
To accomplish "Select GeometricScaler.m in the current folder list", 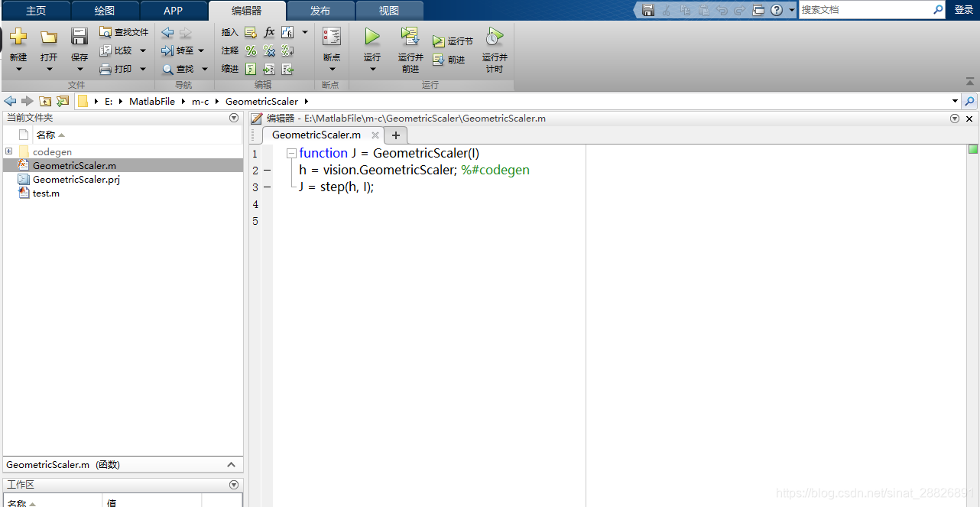I will [122, 165].
